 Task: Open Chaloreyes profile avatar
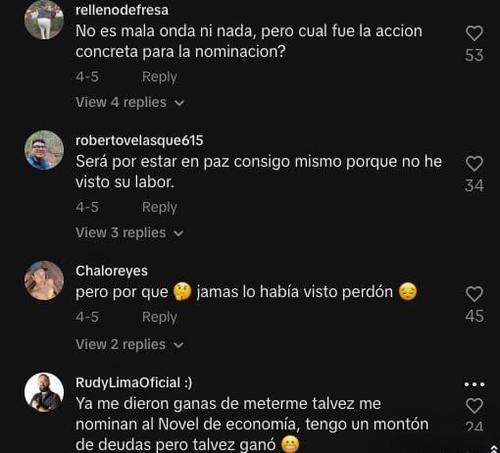click(44, 280)
